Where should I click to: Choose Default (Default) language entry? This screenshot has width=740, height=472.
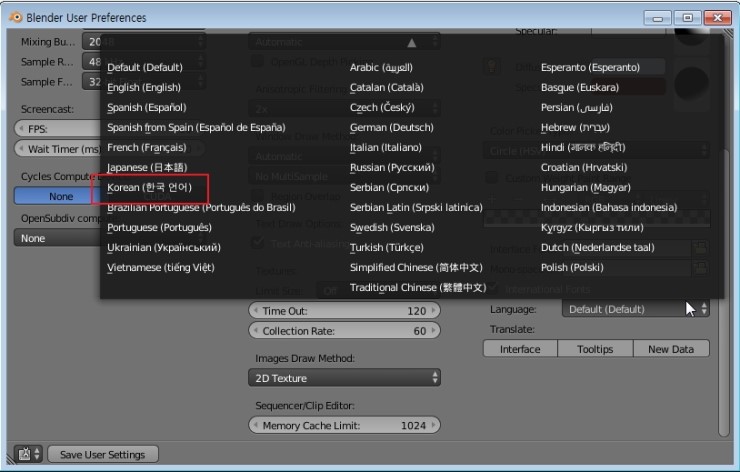tap(144, 67)
